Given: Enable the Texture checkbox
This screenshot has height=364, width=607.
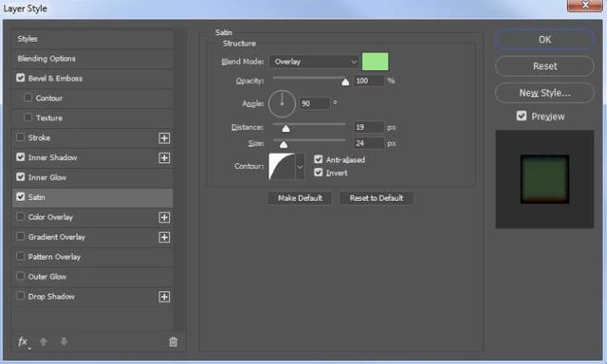Looking at the screenshot, I should [x=28, y=118].
